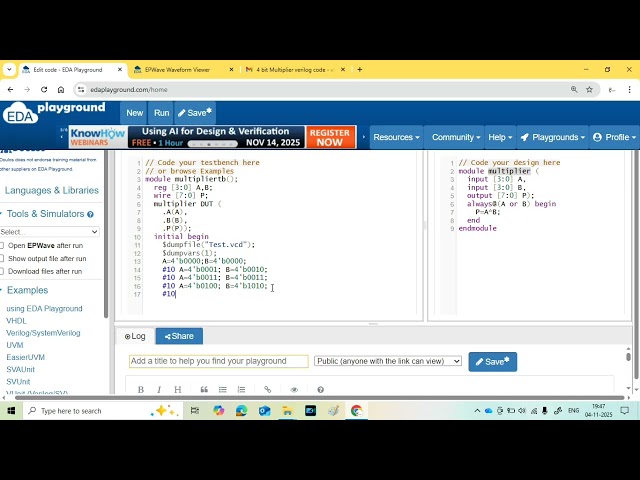Screen dimensions: 640x480
Task: Open browser home page icon
Action: coord(61,89)
